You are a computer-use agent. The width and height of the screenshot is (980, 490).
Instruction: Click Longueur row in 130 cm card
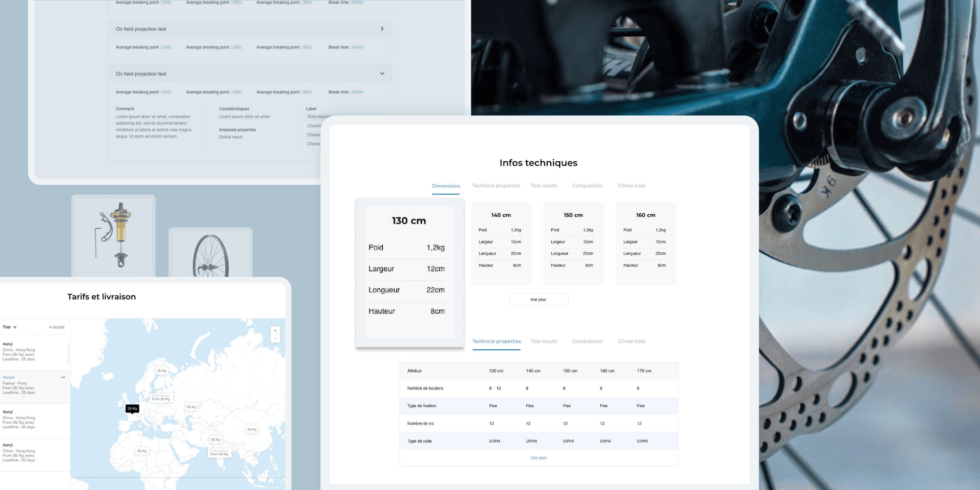[x=406, y=290]
